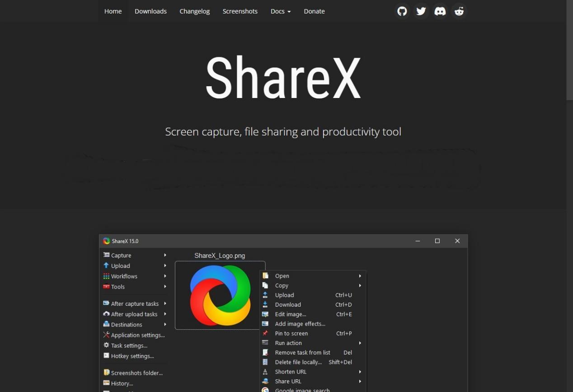Open the Screenshots navigation item
The image size is (573, 392).
[x=240, y=11]
